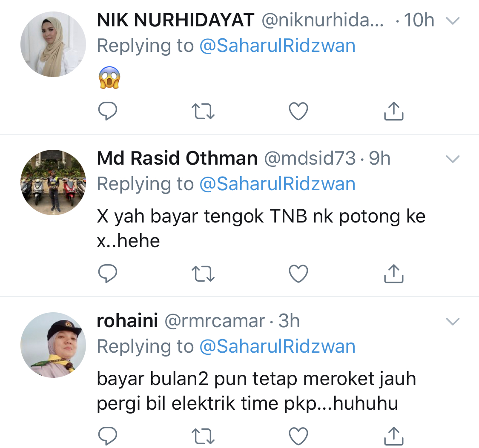View NIK NURHIDAYAT's profile picture
Viewport: 479px width, 448px height.
53,44
